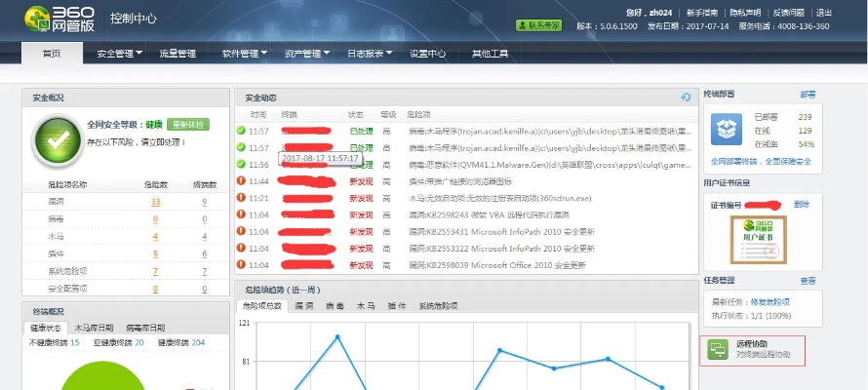Select the 漏洞 tab in trend chart

pyautogui.click(x=303, y=306)
